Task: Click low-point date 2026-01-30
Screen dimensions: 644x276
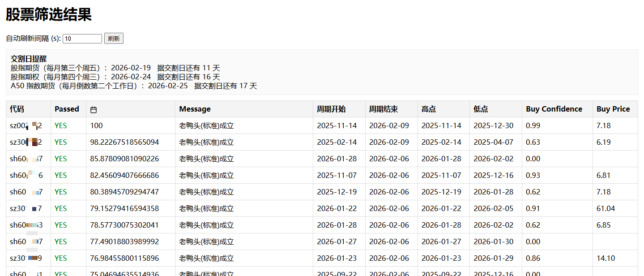Action: click(494, 241)
